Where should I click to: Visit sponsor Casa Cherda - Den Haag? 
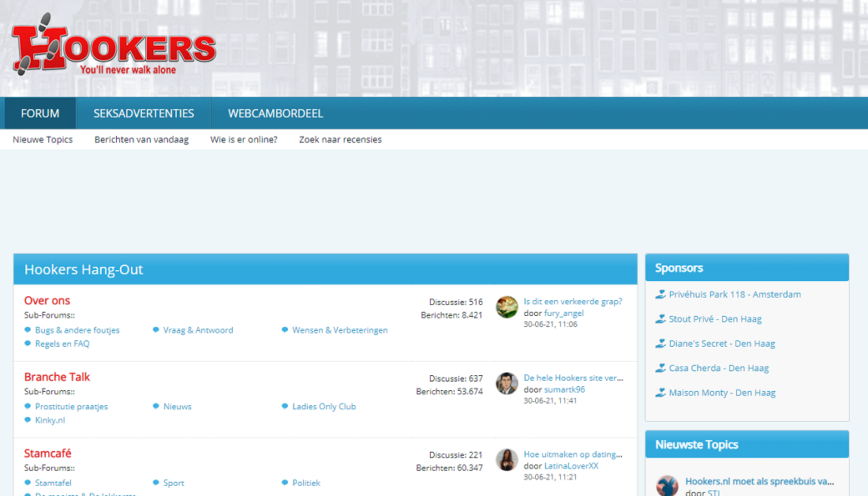click(x=719, y=368)
